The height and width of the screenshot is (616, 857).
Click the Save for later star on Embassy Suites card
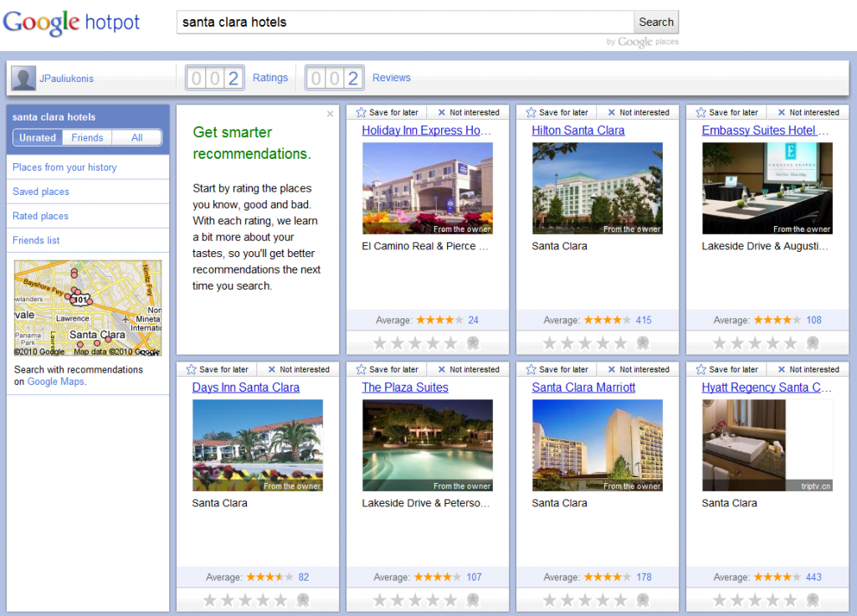click(700, 112)
